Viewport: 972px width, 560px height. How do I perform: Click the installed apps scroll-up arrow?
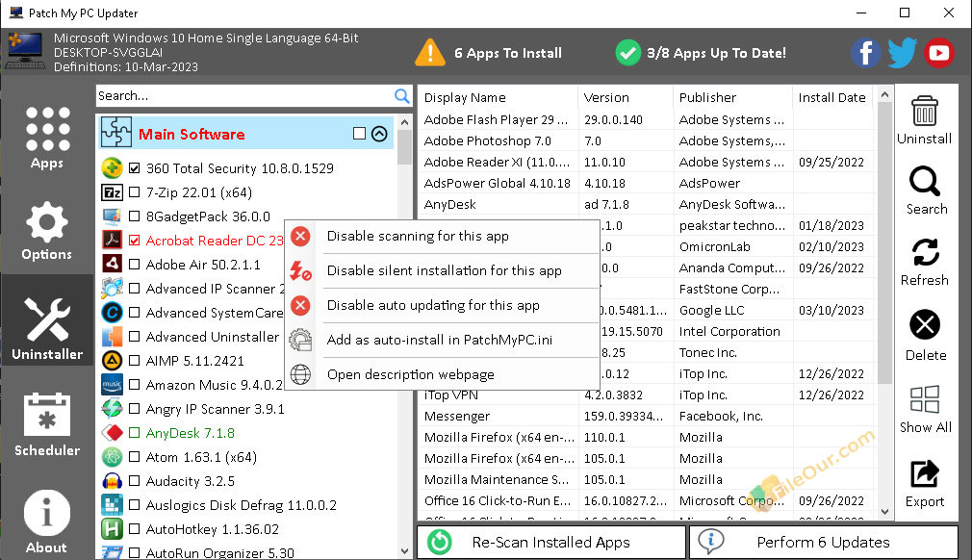coord(884,95)
